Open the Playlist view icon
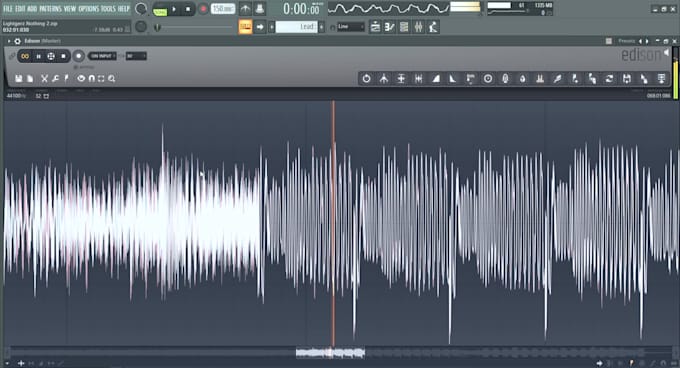The height and width of the screenshot is (368, 680). [375, 27]
